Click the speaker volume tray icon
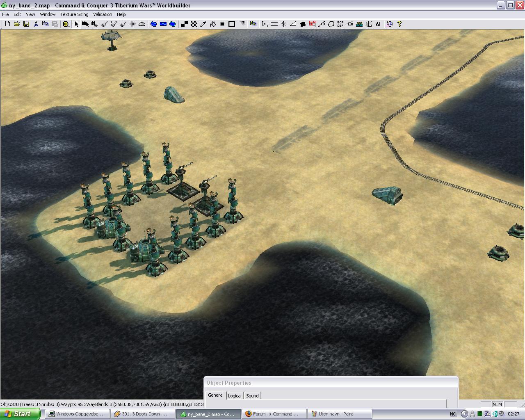The height and width of the screenshot is (420, 525). (x=502, y=414)
